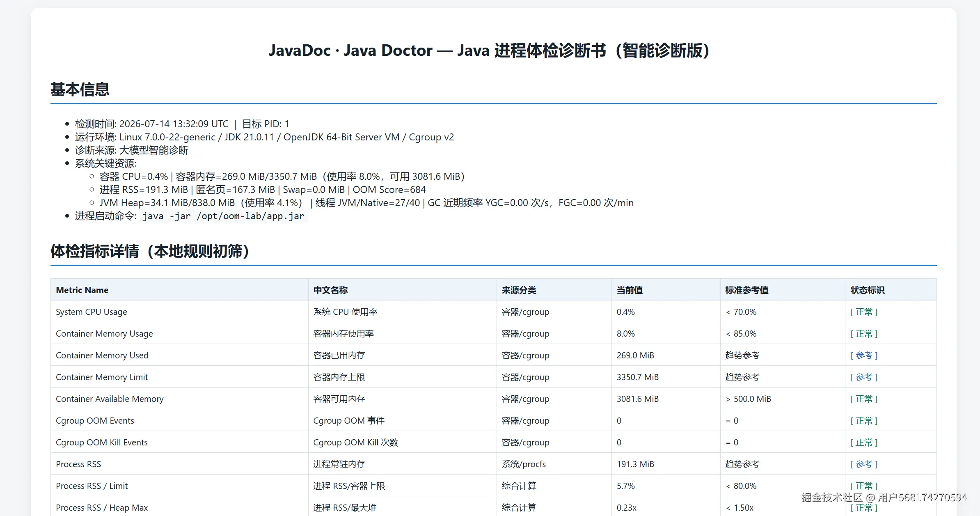Click 正常 status in Cgroup OOM Events row
Image resolution: width=980 pixels, height=516 pixels.
pyautogui.click(x=864, y=420)
